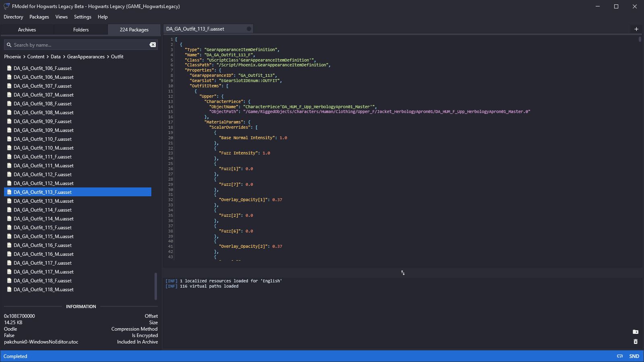Select DA_GA_Outfit_106_M.uasset in list
Viewport: 644px width, 362px height.
click(x=78, y=77)
